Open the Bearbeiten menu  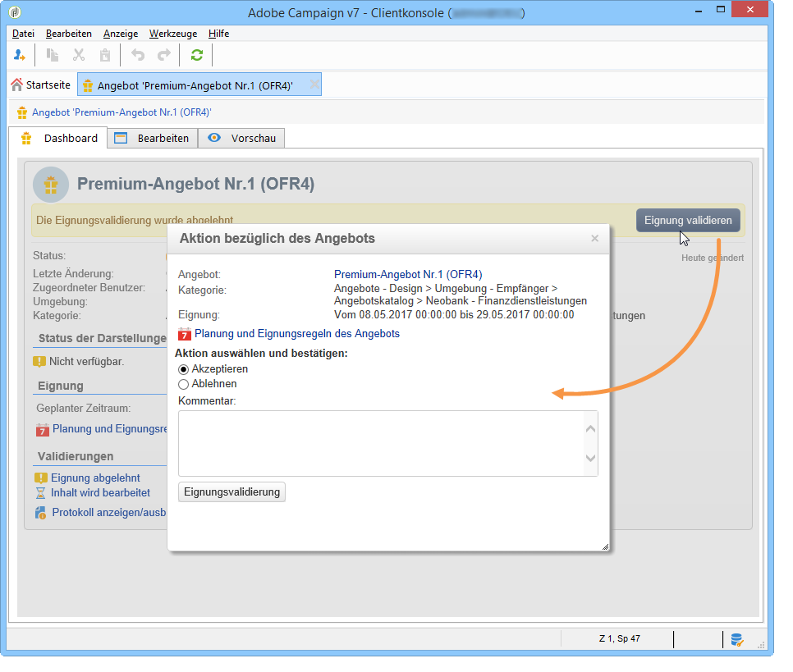pos(69,34)
